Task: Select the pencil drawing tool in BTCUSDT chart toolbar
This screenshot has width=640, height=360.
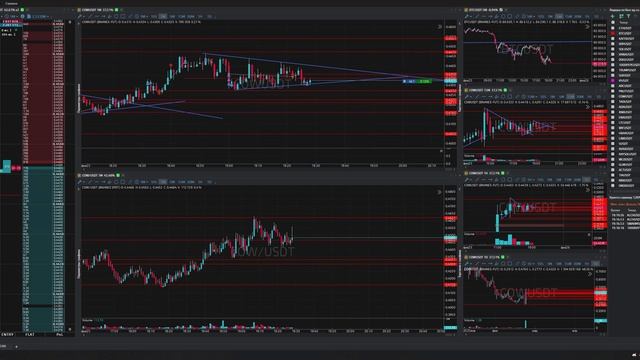Action: click(x=467, y=17)
